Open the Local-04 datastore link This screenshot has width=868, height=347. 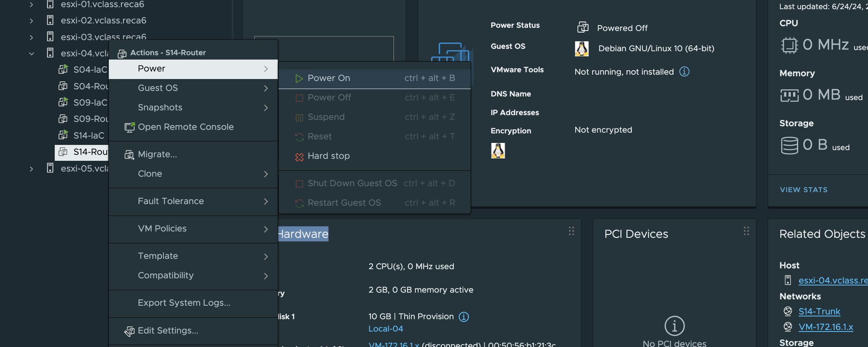(x=386, y=329)
